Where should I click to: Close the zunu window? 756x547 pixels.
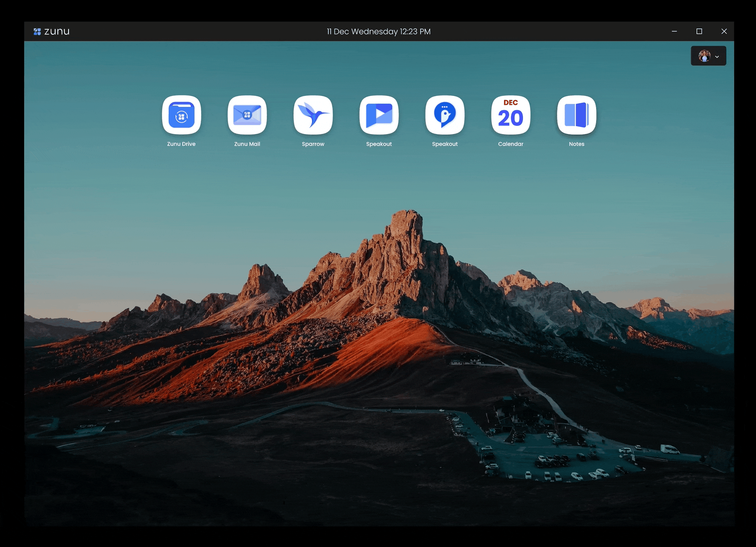click(x=724, y=32)
